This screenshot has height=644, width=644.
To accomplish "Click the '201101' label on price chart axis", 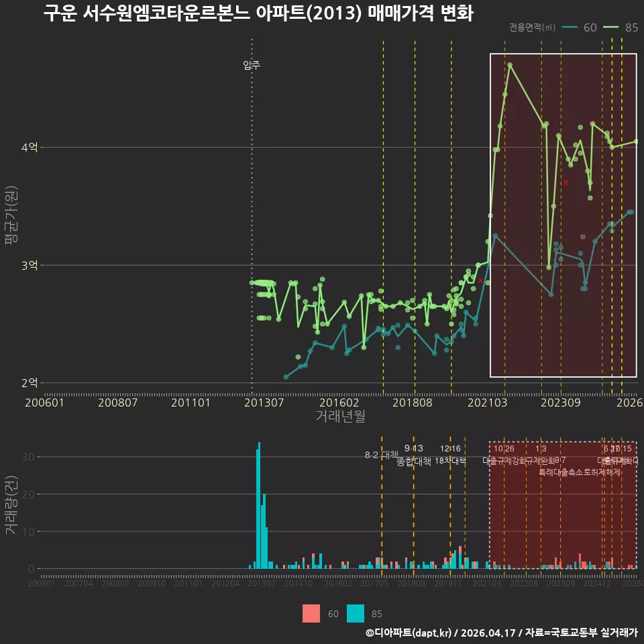I will (191, 402).
